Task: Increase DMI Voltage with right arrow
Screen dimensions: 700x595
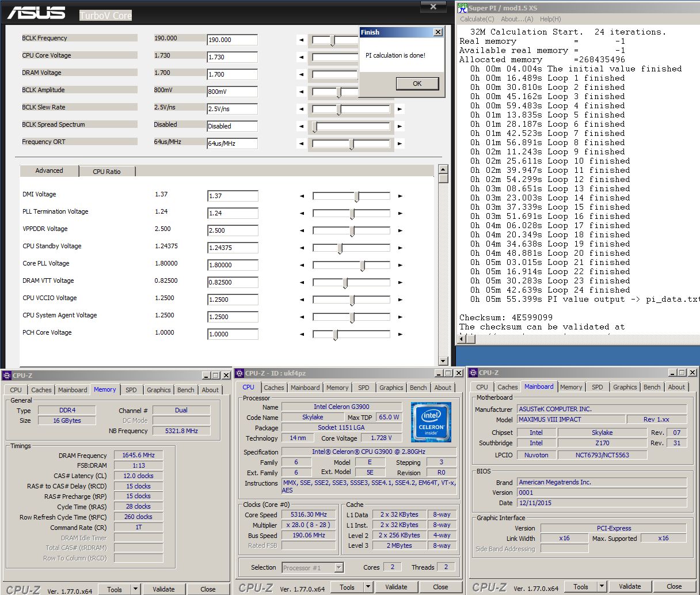Action: tap(400, 196)
